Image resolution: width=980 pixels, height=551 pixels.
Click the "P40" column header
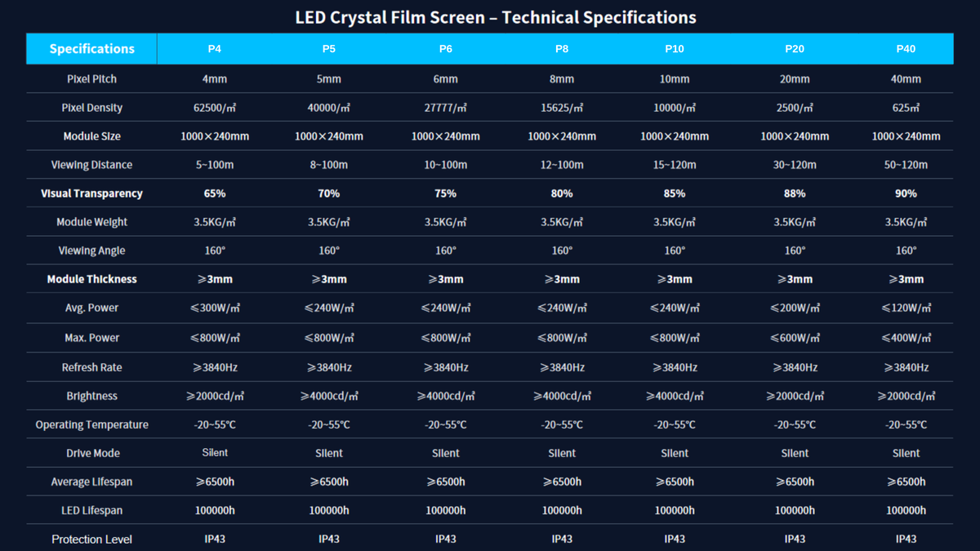[x=906, y=49]
